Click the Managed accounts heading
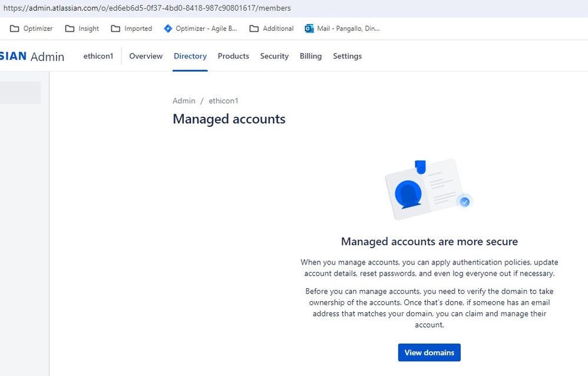 (x=229, y=119)
